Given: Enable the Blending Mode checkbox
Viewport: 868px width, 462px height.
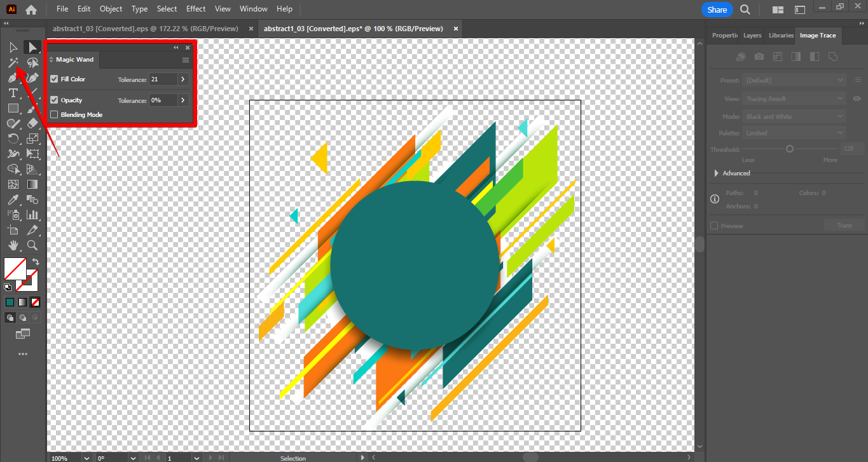Looking at the screenshot, I should coord(54,115).
